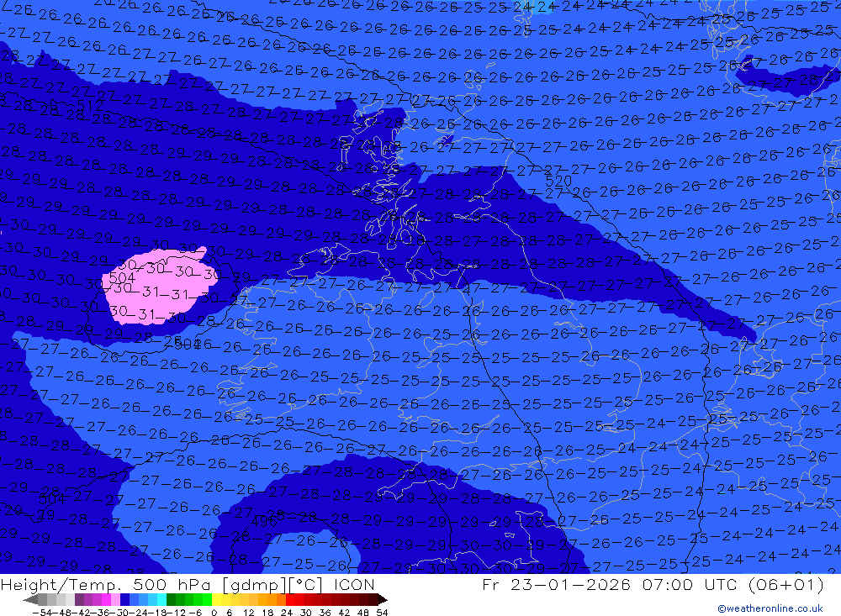Viewport: 841px width, 616px height.
Task: Click the pink swatch in the legend
Action: [115, 599]
